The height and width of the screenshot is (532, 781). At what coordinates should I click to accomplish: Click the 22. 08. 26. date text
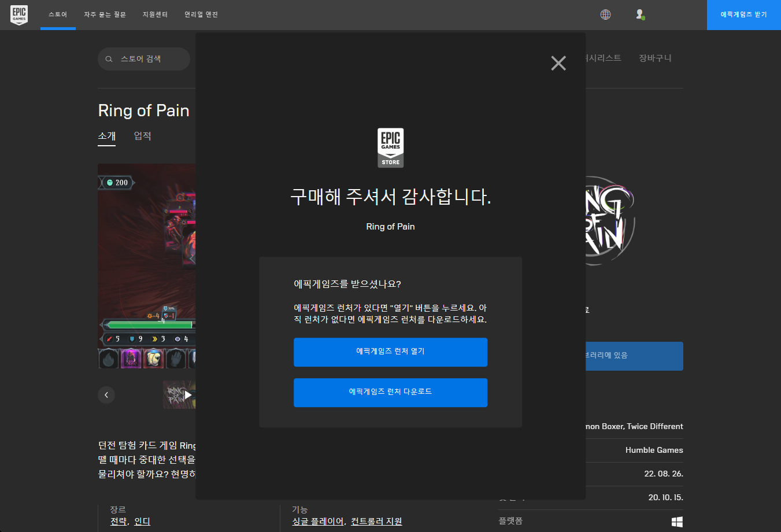point(664,474)
